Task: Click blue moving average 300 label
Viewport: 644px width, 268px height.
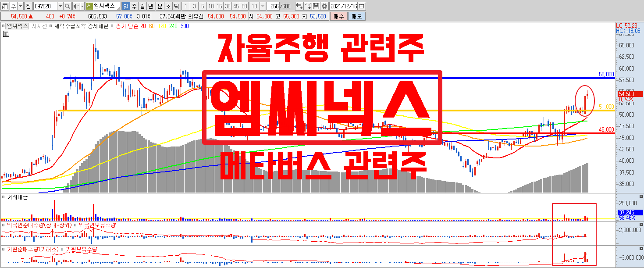Action: [x=185, y=26]
